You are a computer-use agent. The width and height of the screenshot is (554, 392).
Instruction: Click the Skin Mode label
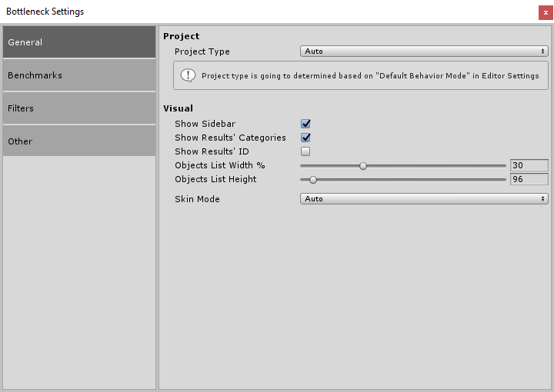[197, 199]
